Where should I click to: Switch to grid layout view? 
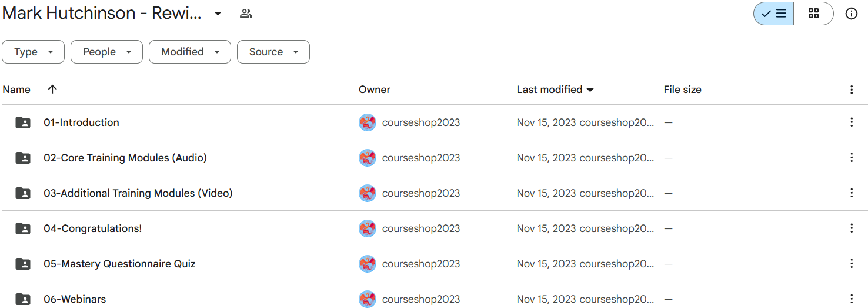tap(813, 14)
